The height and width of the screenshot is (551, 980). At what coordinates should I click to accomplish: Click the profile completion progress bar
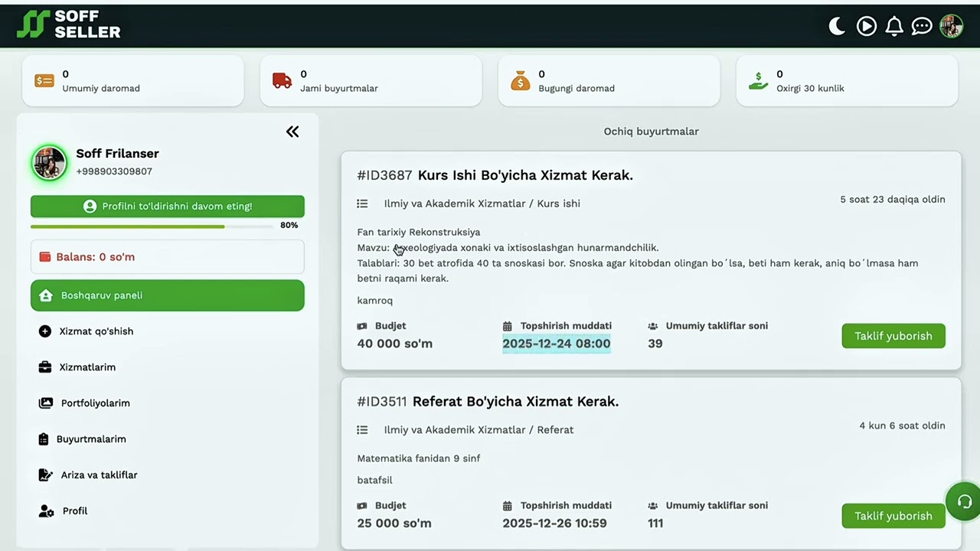coord(152,227)
